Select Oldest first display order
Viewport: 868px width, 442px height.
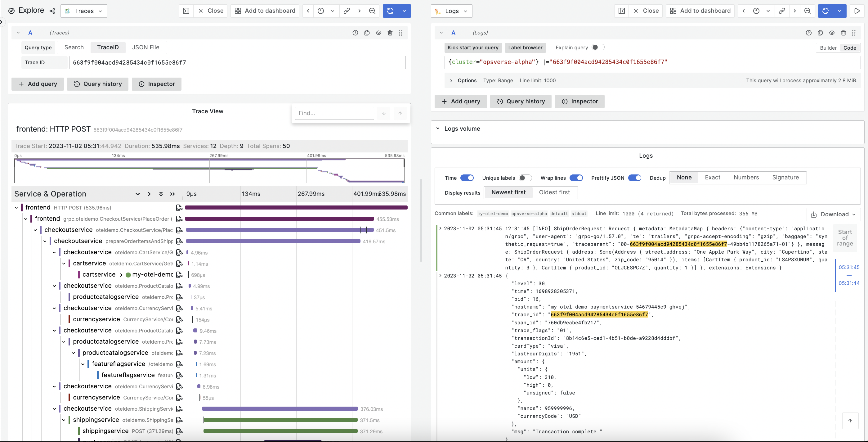click(554, 192)
